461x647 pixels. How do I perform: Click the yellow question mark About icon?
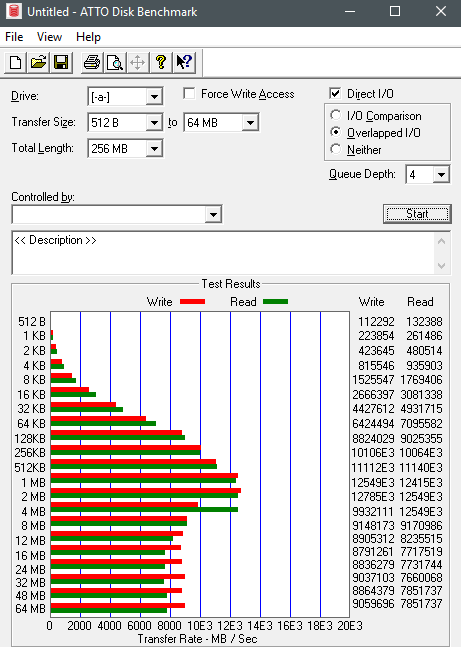(161, 63)
